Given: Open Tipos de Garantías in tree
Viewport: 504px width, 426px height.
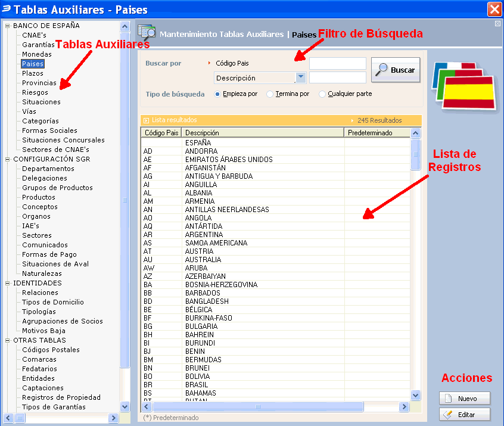Looking at the screenshot, I should 54,407.
